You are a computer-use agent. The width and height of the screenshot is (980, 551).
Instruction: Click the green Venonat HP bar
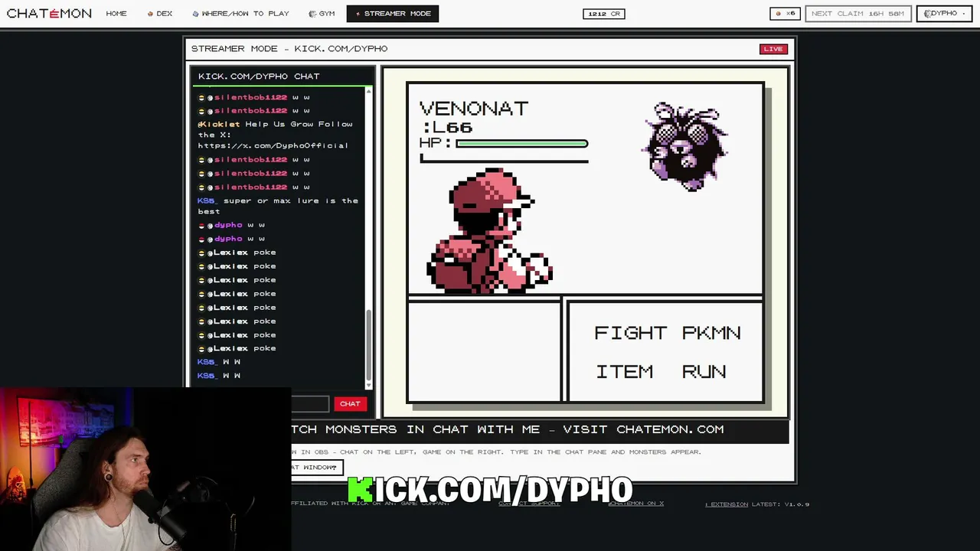pyautogui.click(x=521, y=143)
